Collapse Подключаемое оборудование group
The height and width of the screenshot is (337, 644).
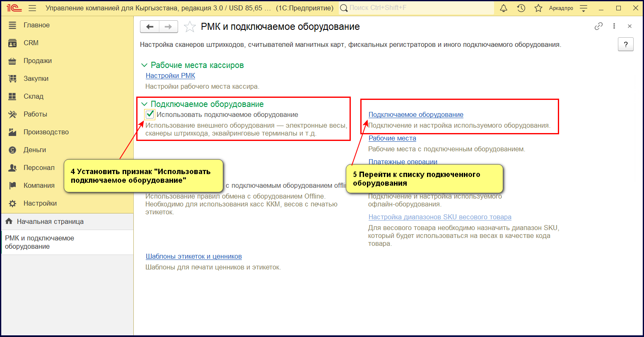tap(144, 104)
